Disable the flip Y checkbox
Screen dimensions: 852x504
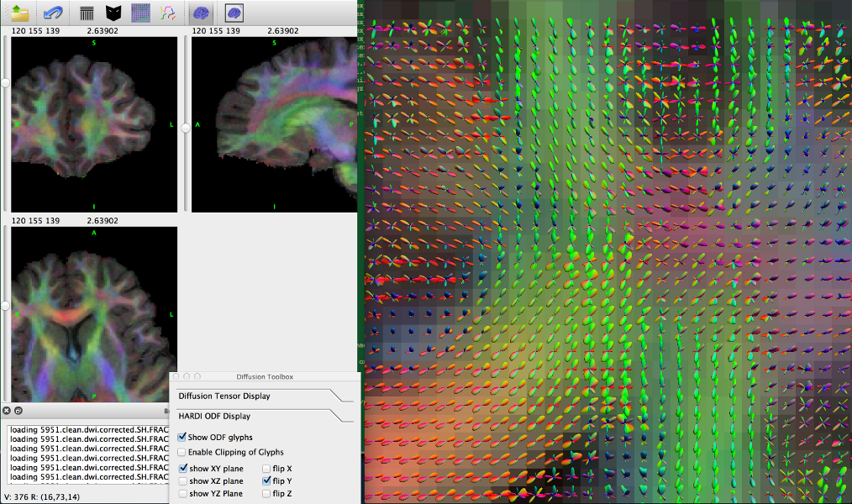pyautogui.click(x=266, y=481)
